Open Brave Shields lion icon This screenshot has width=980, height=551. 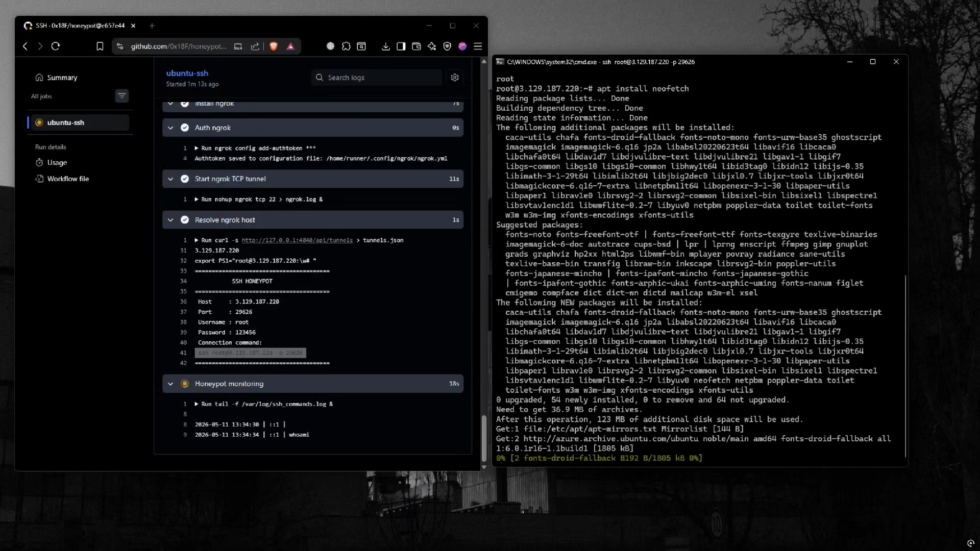[274, 46]
